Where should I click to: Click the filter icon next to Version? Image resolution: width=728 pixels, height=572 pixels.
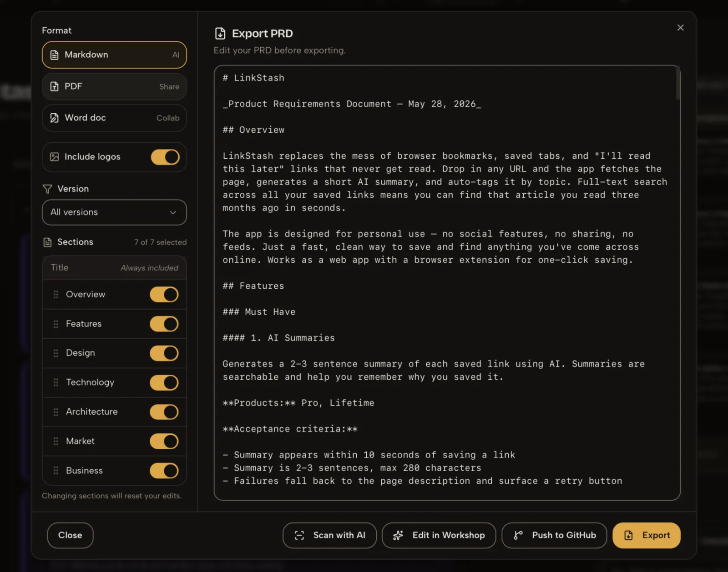(47, 189)
